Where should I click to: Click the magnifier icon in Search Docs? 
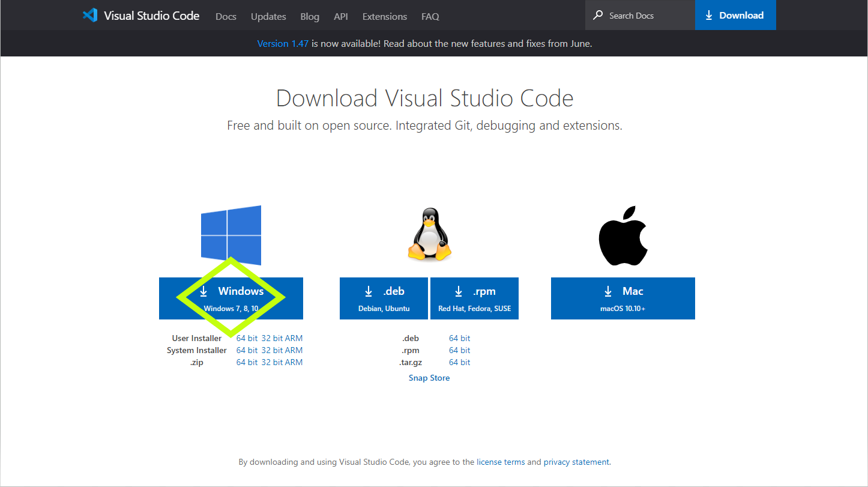(597, 15)
